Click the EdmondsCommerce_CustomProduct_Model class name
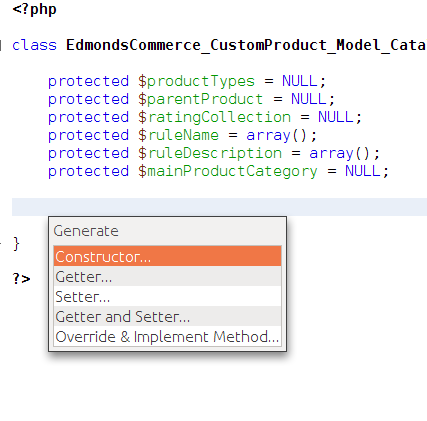 246,45
